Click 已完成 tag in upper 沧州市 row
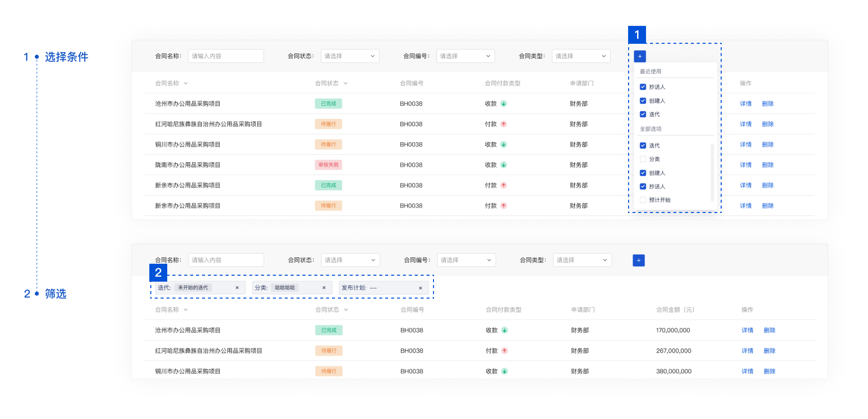The width and height of the screenshot is (868, 419). pyautogui.click(x=328, y=104)
